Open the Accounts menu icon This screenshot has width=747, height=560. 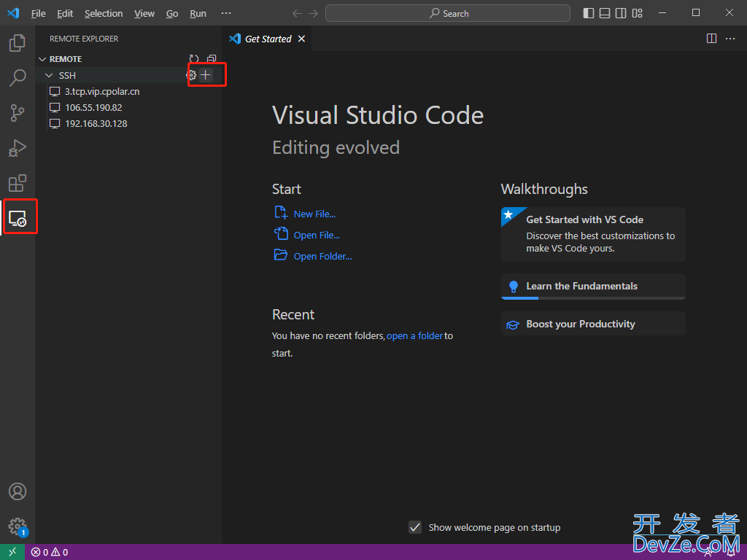[18, 491]
